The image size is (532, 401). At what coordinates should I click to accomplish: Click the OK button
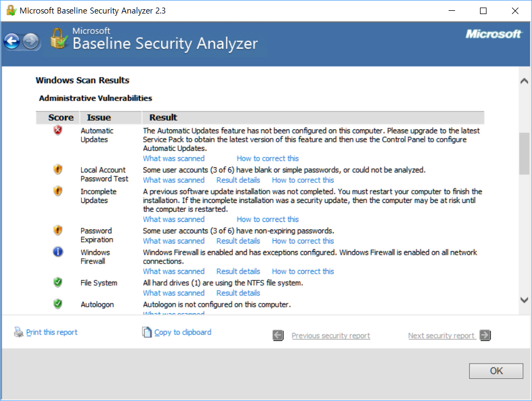tap(496, 371)
